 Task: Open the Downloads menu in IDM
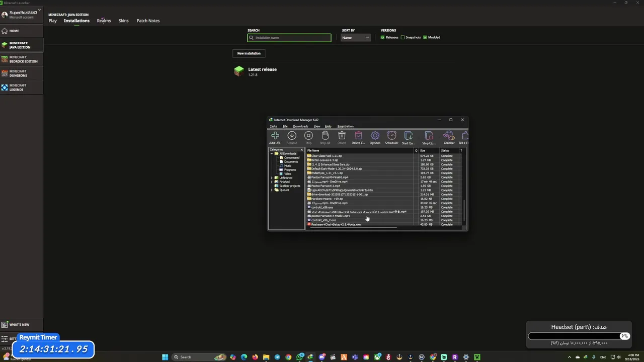click(301, 126)
